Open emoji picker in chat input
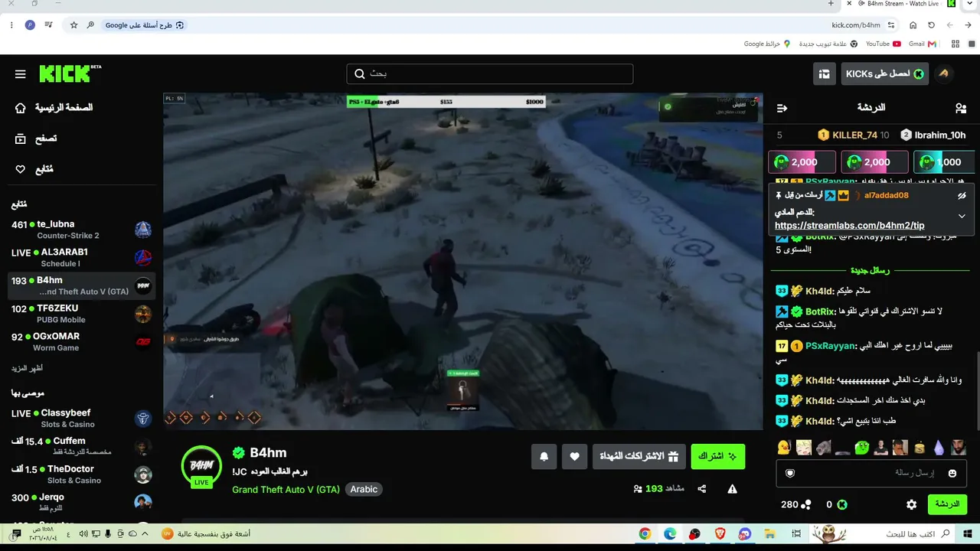Viewport: 980px width, 551px height. (952, 474)
